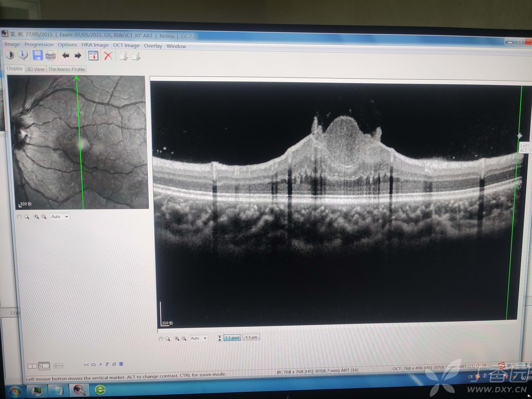
Task: Open the Auto zoom dropdown under the OCT scan
Action: [x=205, y=338]
